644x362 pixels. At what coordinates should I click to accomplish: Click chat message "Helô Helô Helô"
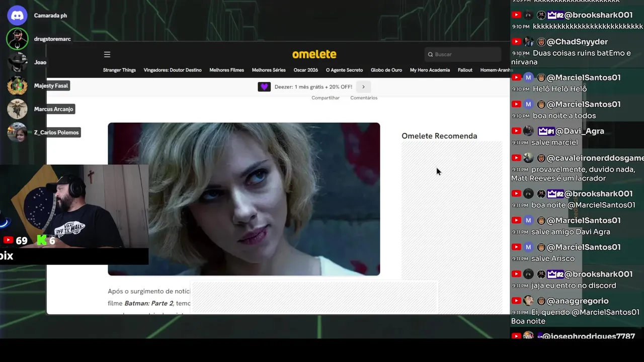(559, 89)
